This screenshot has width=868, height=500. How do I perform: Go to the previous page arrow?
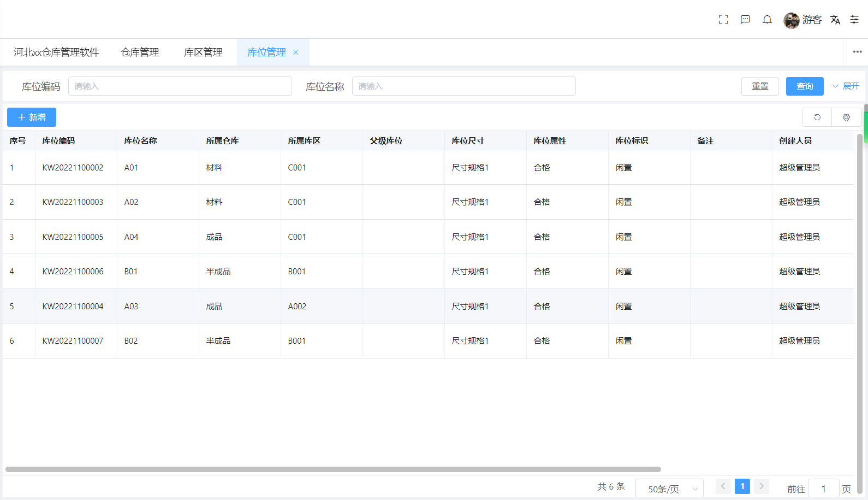click(723, 486)
